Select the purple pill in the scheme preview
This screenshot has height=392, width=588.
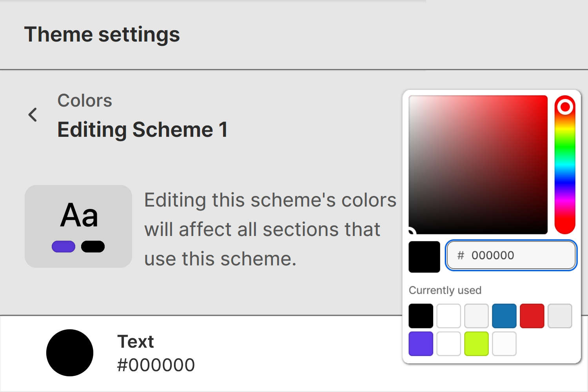tap(63, 246)
